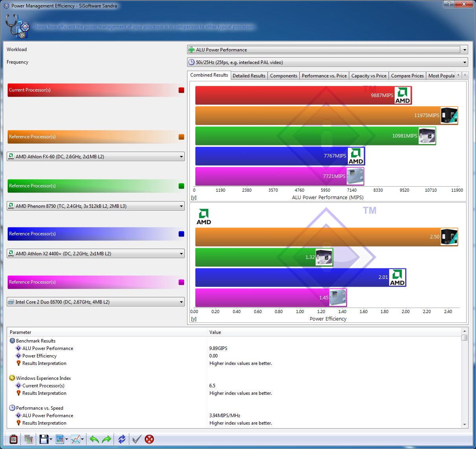The width and height of the screenshot is (476, 449).
Task: Click the 3.94MIPS/MHz value
Action: [x=225, y=416]
